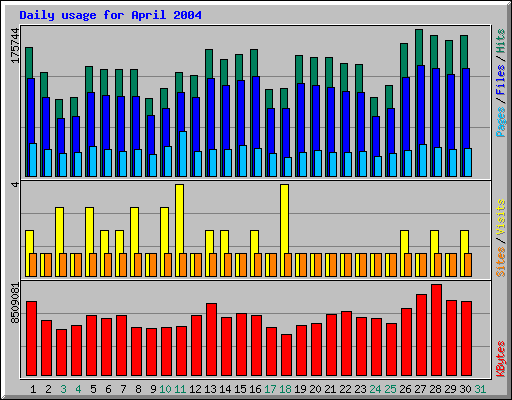Click day label 13 on the x-axis
Viewport: 512px width, 400px height.
click(x=210, y=389)
